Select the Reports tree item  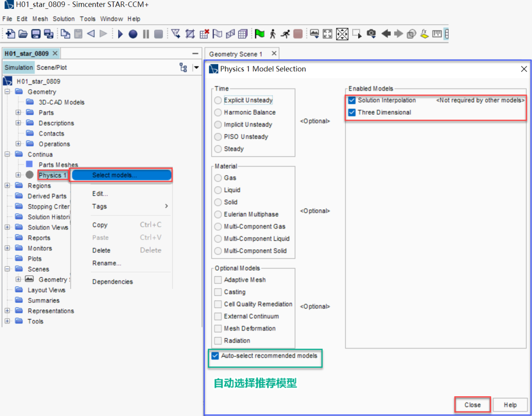pyautogui.click(x=39, y=238)
